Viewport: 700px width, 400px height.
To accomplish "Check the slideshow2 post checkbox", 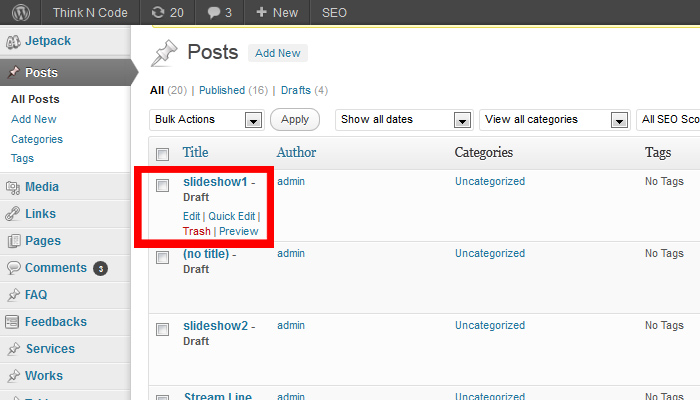I will click(x=162, y=329).
